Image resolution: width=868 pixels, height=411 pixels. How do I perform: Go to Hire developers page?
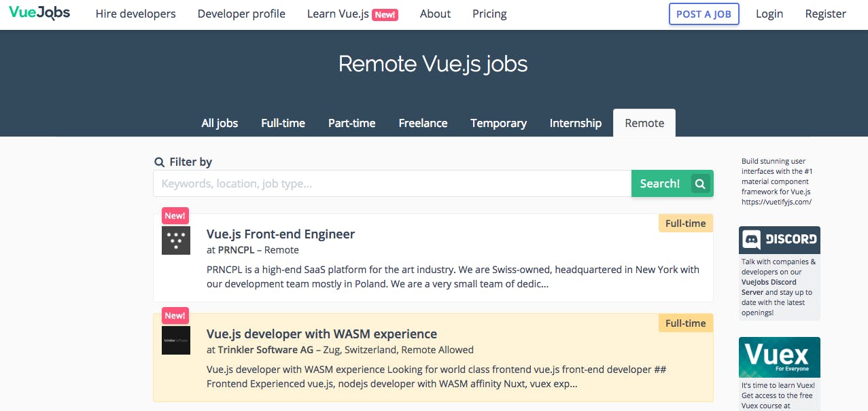click(135, 14)
